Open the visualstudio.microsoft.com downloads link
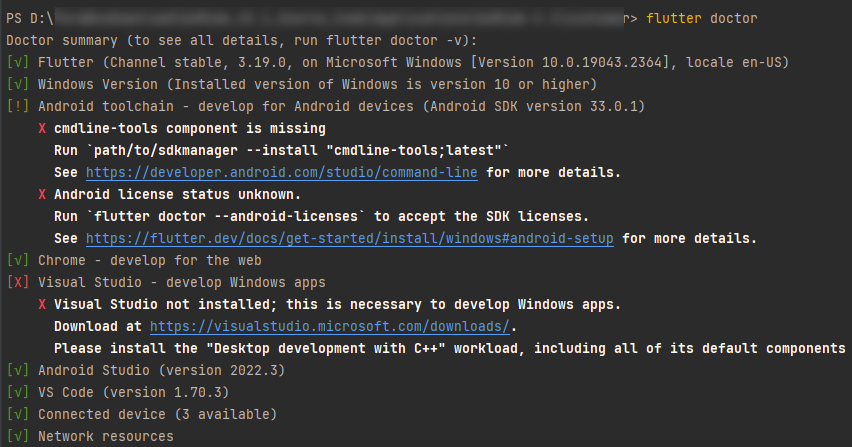852x447 pixels. [x=329, y=326]
